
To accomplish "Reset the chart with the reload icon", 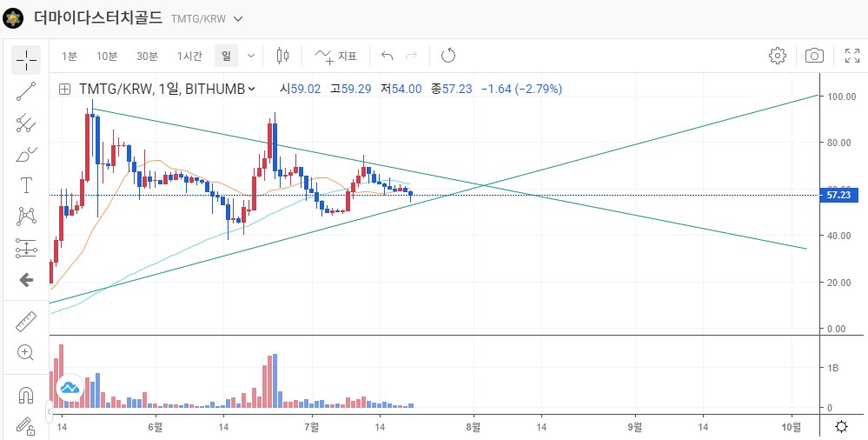I will click(447, 56).
